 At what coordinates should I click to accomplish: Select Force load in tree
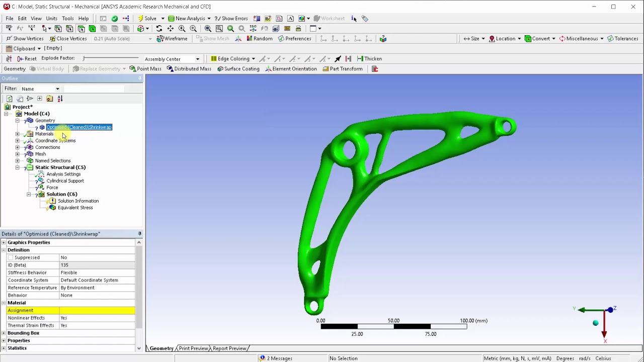pyautogui.click(x=52, y=188)
